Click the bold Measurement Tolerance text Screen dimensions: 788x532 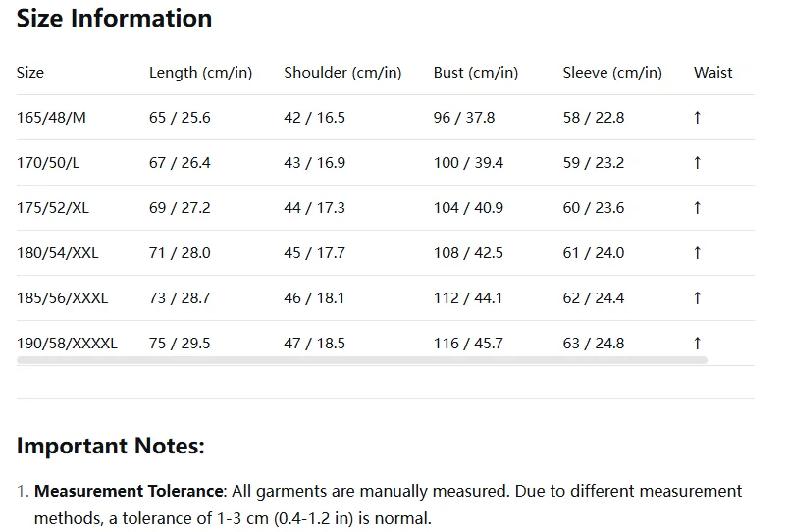130,491
